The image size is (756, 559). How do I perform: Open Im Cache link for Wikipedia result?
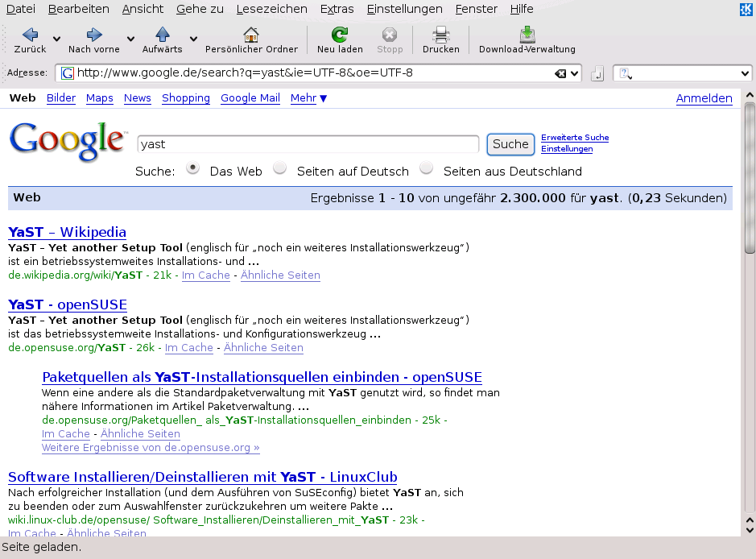click(206, 275)
